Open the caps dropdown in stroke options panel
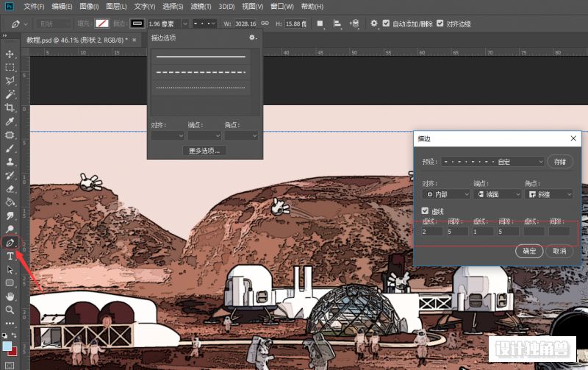The width and height of the screenshot is (588, 370). [x=204, y=135]
